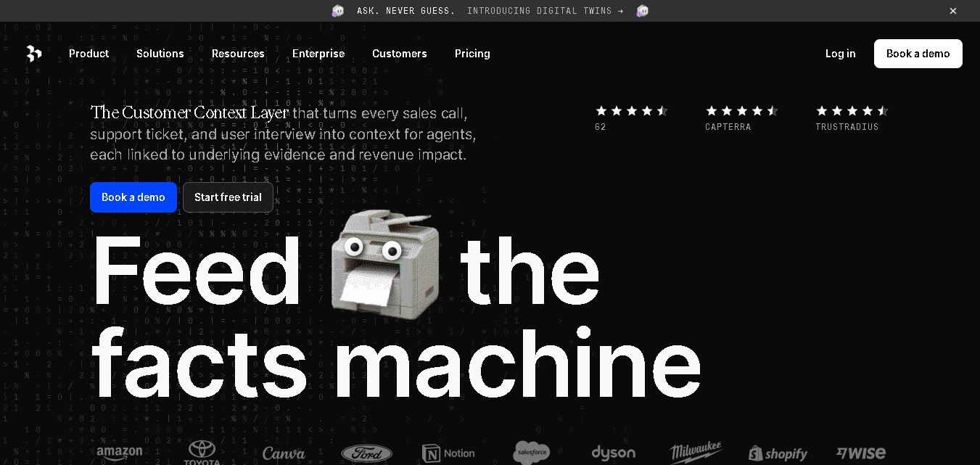Click the Dovetail logo in the navbar
This screenshot has height=465, width=980.
point(34,54)
